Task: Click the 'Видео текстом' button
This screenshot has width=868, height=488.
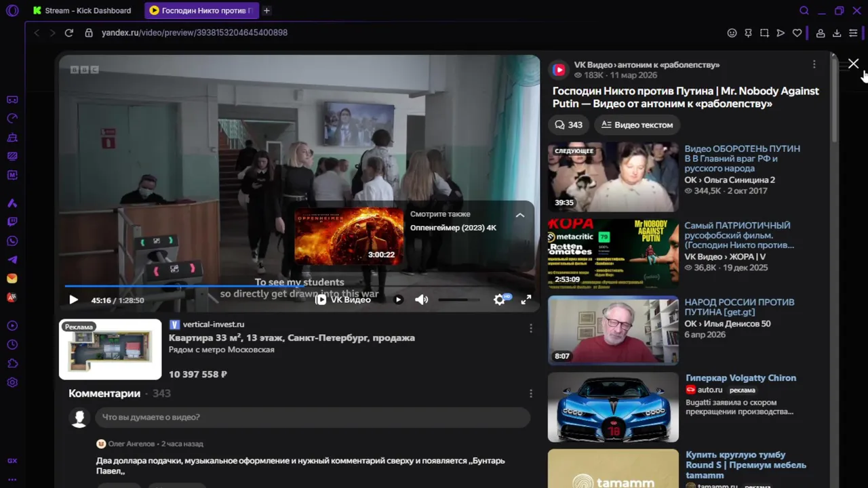Action: 637,125
